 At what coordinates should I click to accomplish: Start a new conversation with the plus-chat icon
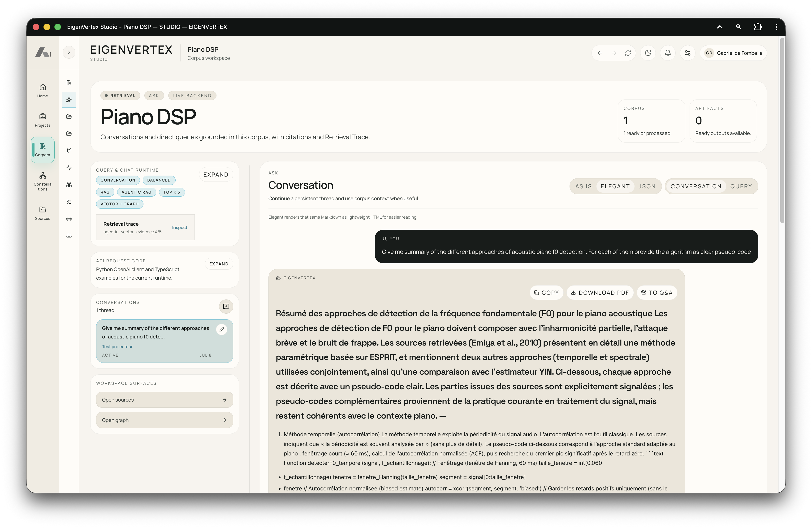226,307
